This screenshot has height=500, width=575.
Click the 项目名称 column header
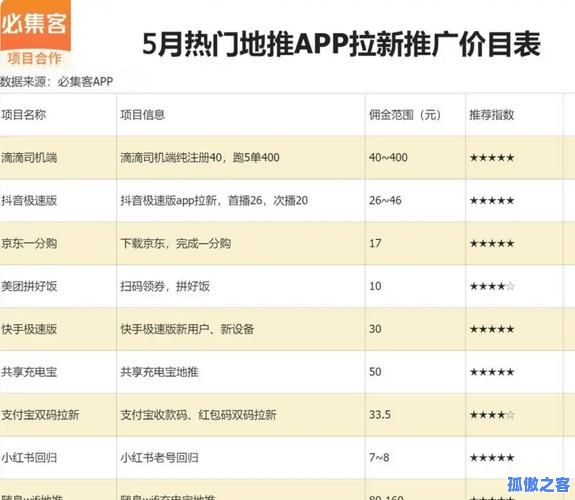[x=23, y=115]
